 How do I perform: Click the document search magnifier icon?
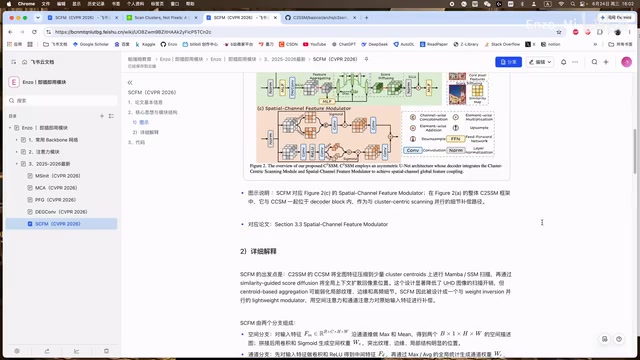tap(594, 62)
